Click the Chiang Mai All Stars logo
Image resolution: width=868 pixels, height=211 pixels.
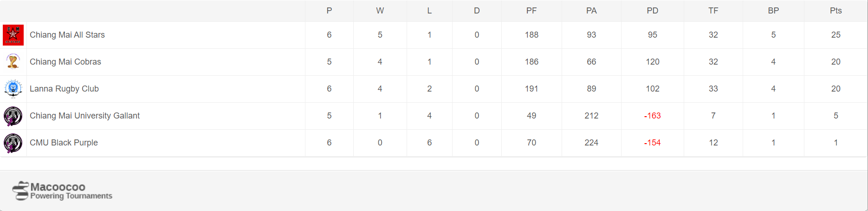click(13, 35)
